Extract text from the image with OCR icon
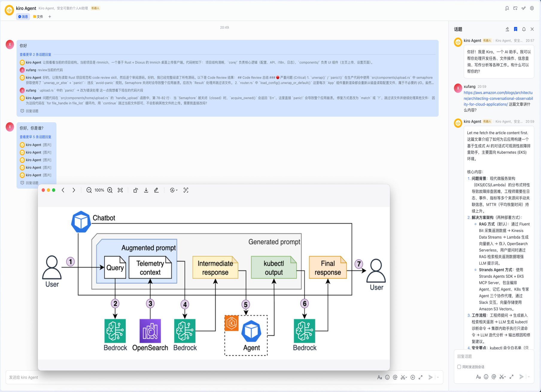The width and height of the screenshot is (541, 392). click(x=186, y=190)
